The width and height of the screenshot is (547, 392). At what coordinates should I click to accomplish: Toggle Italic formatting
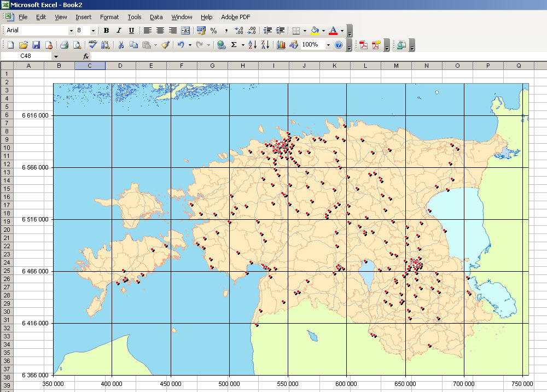[x=119, y=31]
